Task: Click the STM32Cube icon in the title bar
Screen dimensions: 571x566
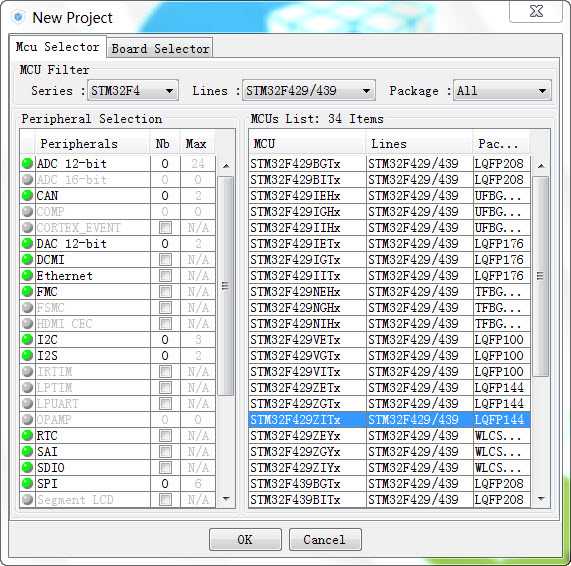Action: pos(18,17)
